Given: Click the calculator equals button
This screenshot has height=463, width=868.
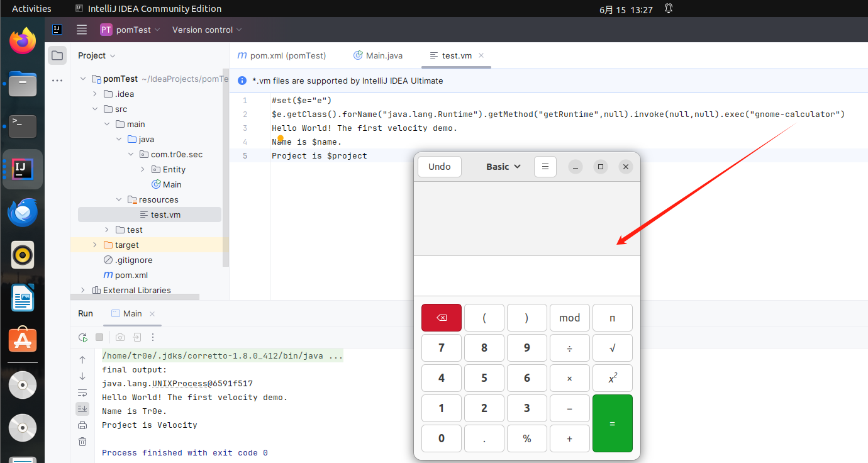Looking at the screenshot, I should 613,423.
